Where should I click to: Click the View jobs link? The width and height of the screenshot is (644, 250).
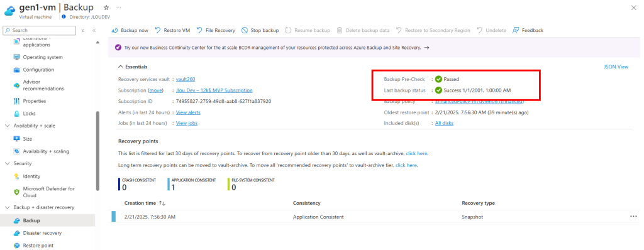[187, 123]
